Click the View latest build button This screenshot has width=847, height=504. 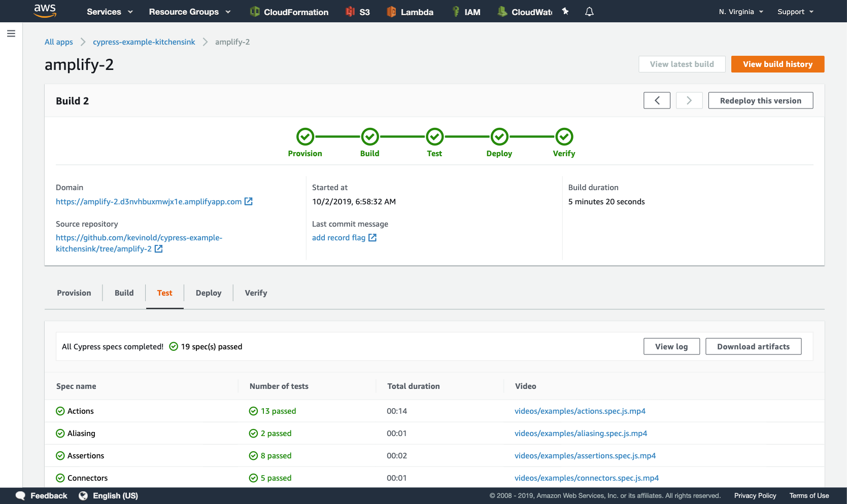[x=682, y=64]
